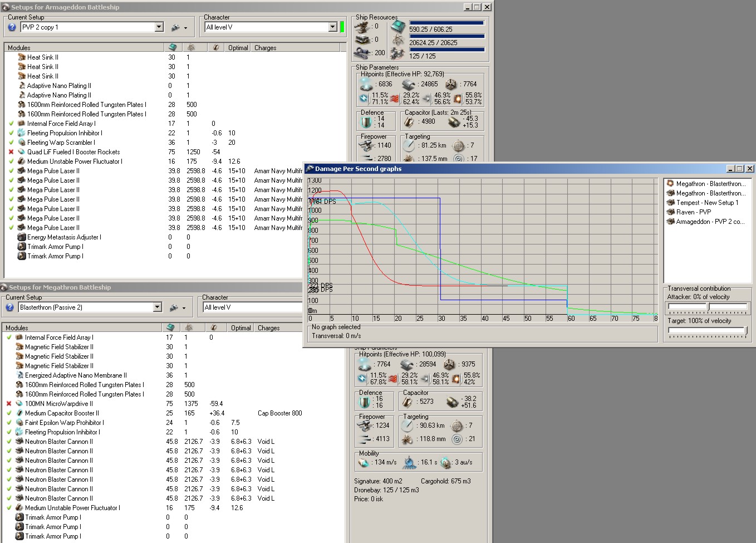756x543 pixels.
Task: Toggle the Quad LiF Fueled I Booster Rockets status
Action: pos(11,152)
